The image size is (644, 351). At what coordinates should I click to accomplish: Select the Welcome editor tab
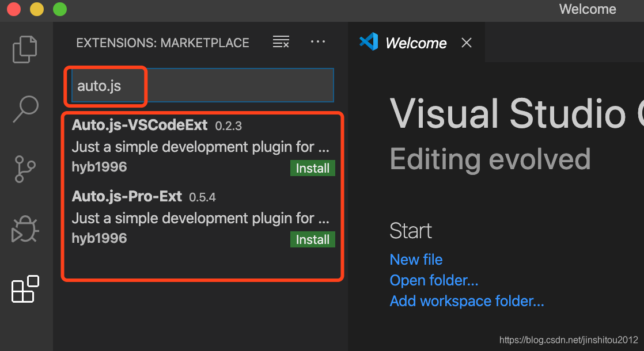(416, 43)
